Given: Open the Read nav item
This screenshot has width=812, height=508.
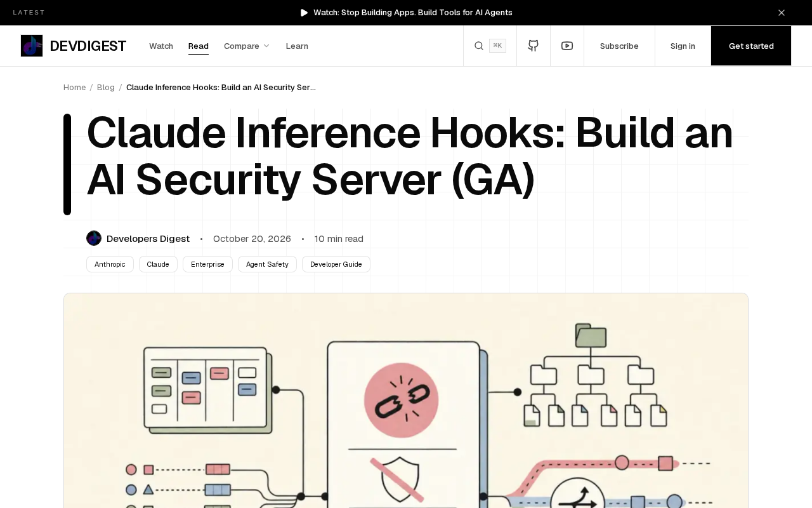Looking at the screenshot, I should point(199,46).
